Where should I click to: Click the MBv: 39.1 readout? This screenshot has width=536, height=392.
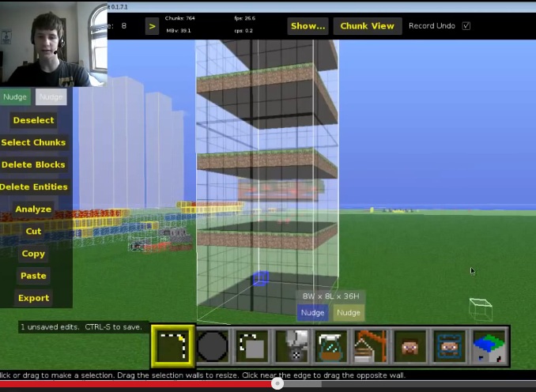179,31
